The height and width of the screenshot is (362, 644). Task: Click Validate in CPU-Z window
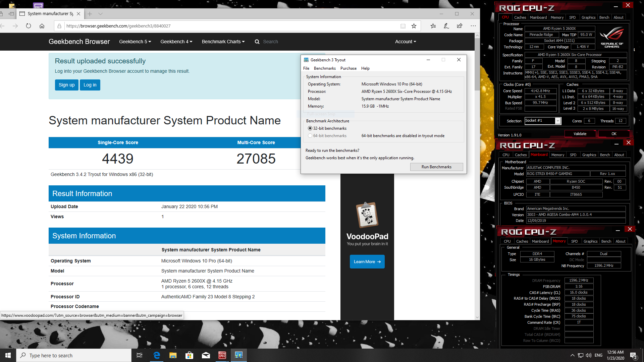click(580, 134)
